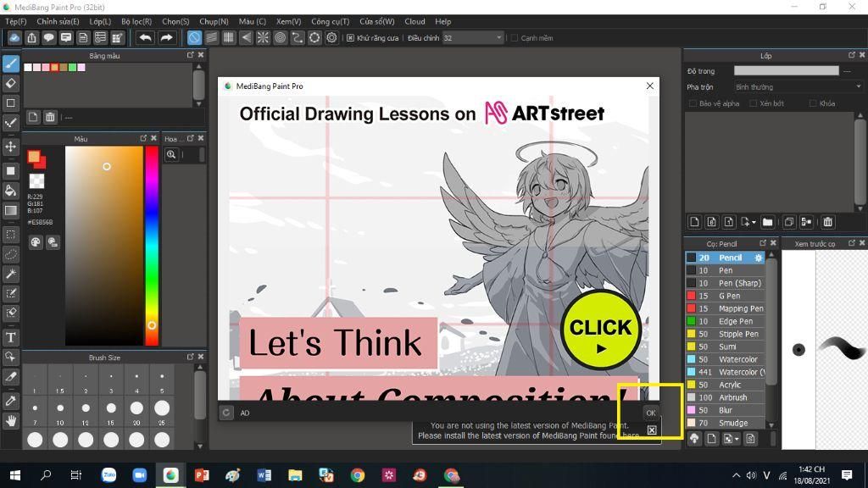
Task: Select the Eraser tool in left toolbar
Action: click(10, 83)
